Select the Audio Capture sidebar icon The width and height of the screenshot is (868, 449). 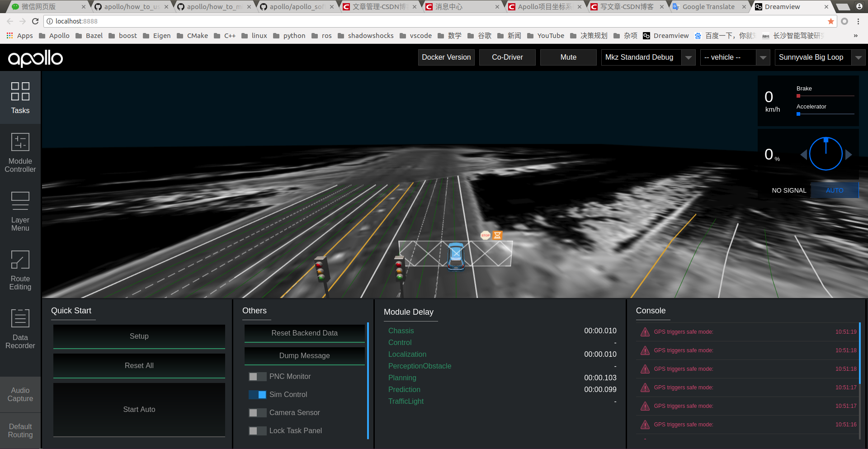coord(20,393)
